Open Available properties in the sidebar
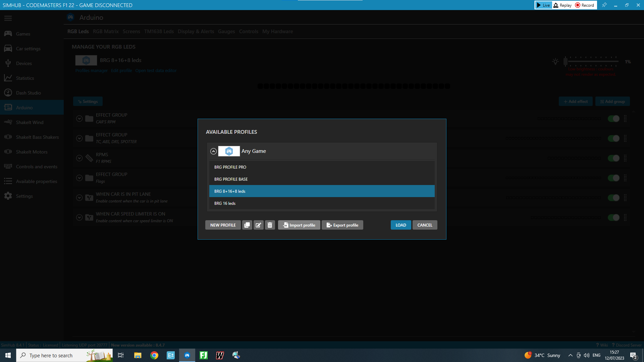This screenshot has height=362, width=644. point(32,181)
